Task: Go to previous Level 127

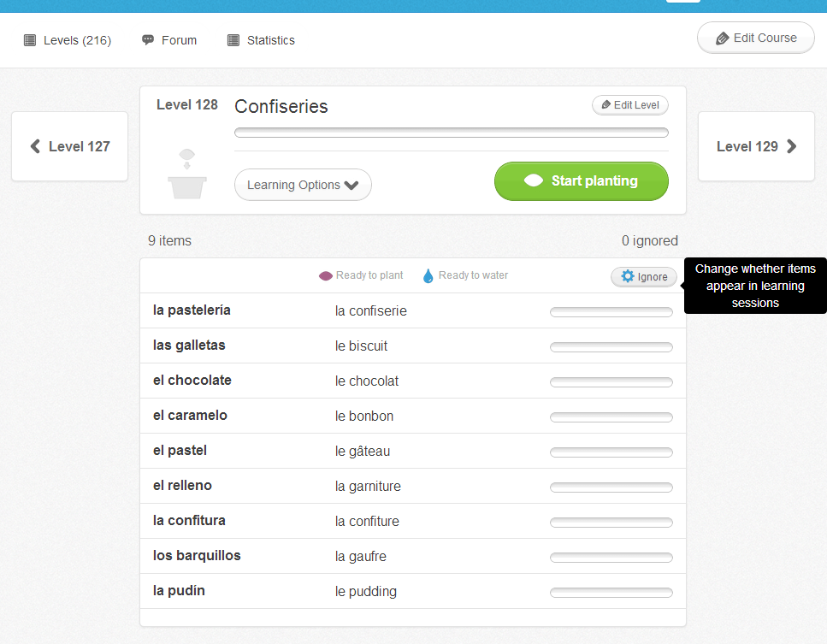Action: pyautogui.click(x=70, y=146)
